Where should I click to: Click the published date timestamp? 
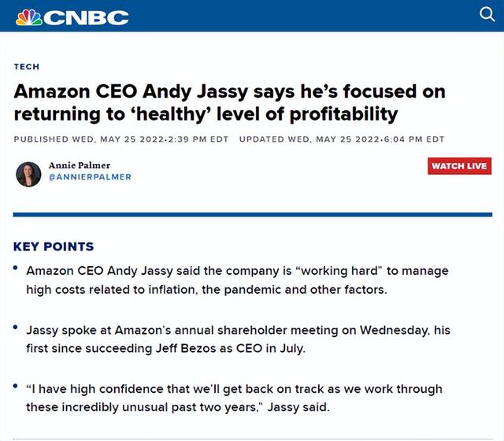pos(120,139)
